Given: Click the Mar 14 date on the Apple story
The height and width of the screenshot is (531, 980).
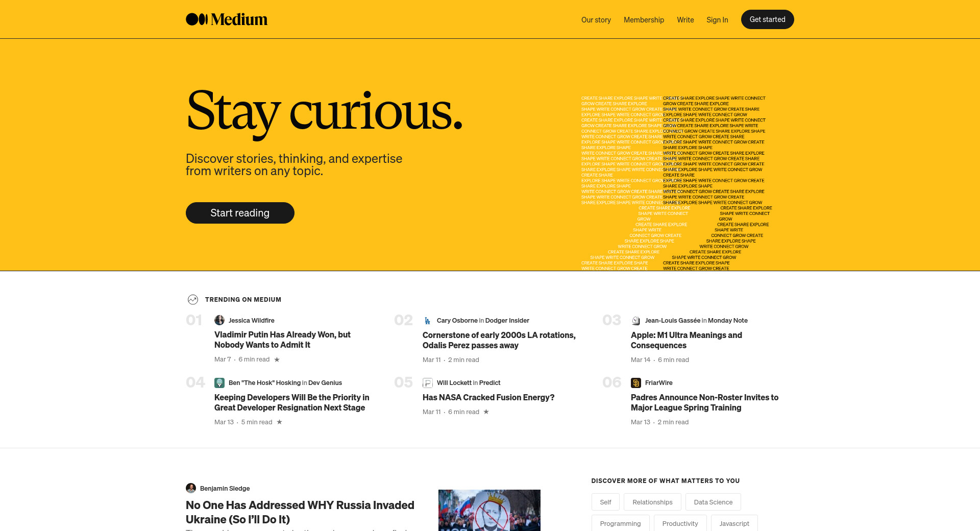Looking at the screenshot, I should (641, 360).
